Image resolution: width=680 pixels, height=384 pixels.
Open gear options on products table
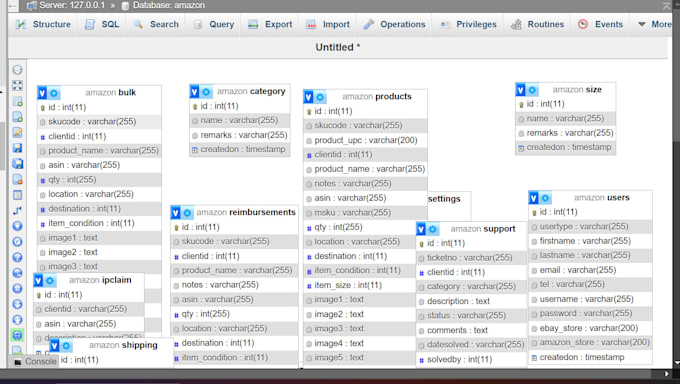click(x=320, y=97)
